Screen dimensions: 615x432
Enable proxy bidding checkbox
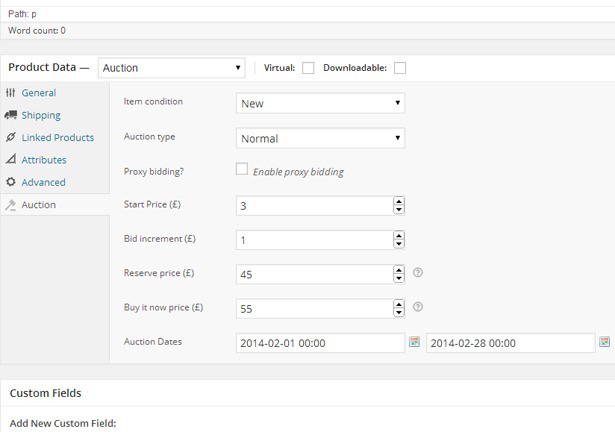coord(242,170)
